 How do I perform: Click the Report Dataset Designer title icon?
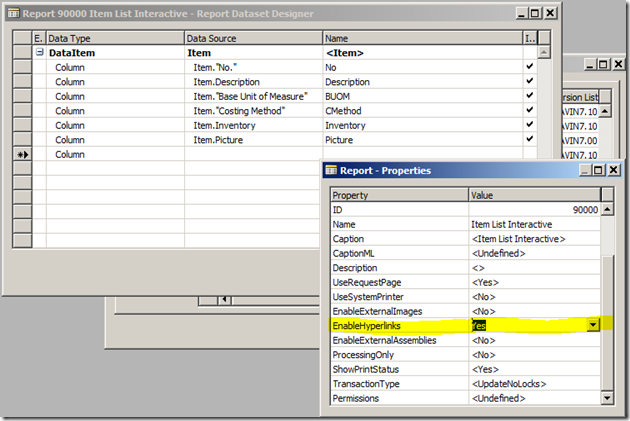(13, 14)
